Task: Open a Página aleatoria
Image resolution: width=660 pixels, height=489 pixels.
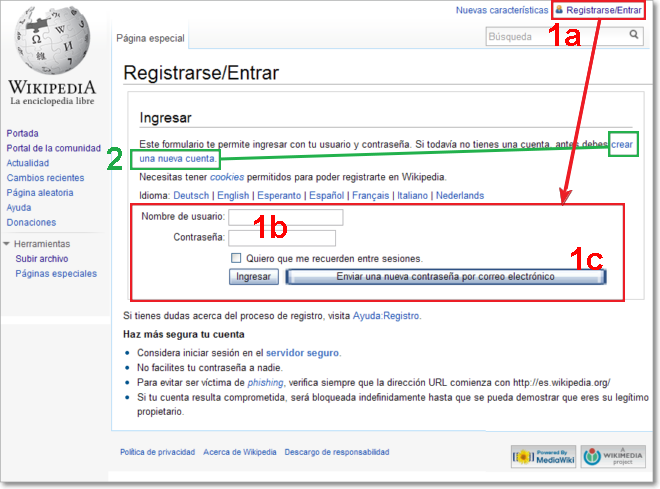Action: click(40, 193)
